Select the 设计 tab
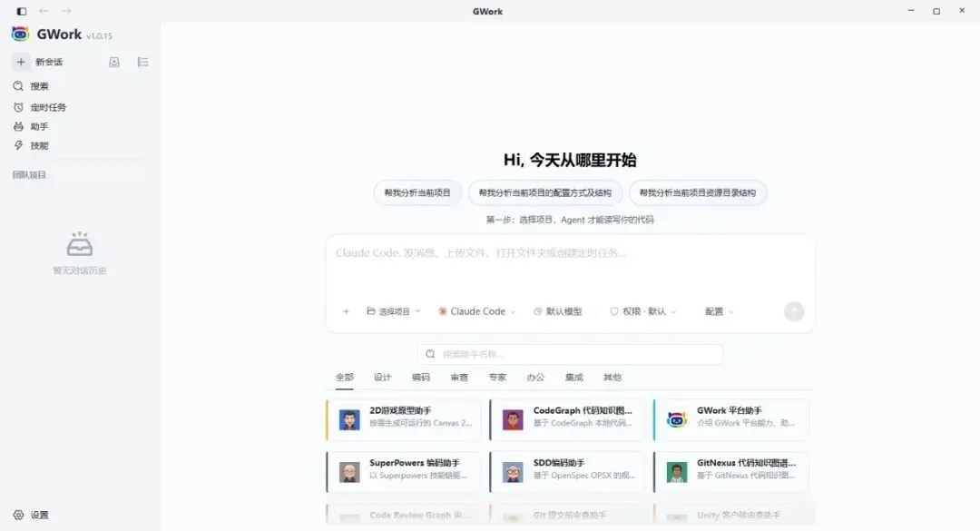 pyautogui.click(x=383, y=377)
